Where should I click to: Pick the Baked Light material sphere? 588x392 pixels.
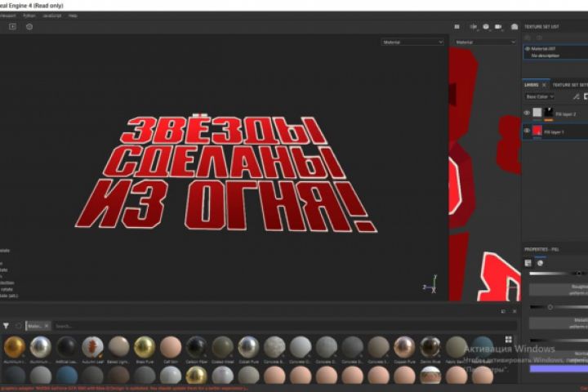(119, 347)
